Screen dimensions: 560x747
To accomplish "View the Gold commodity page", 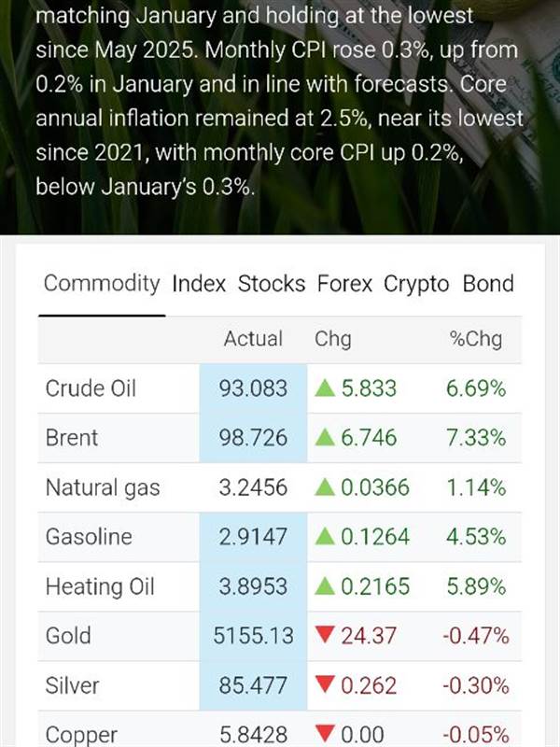I will point(68,636).
